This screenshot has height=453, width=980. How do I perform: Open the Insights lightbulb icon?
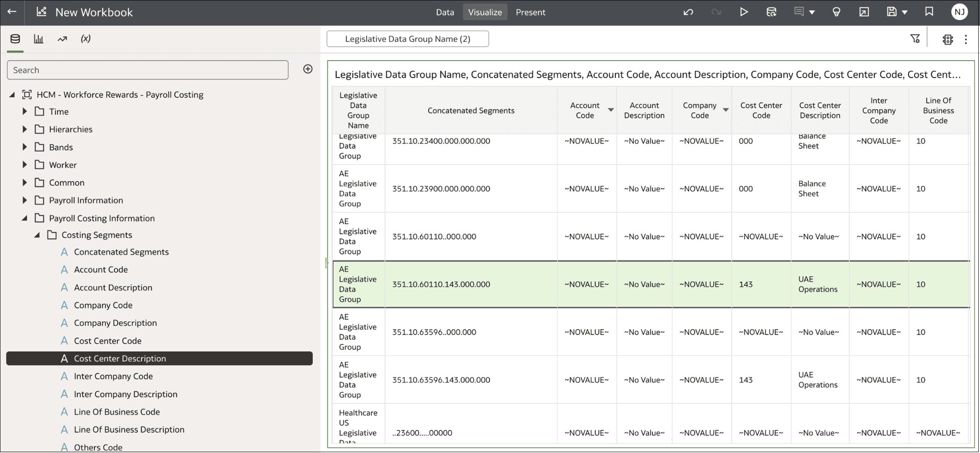836,12
